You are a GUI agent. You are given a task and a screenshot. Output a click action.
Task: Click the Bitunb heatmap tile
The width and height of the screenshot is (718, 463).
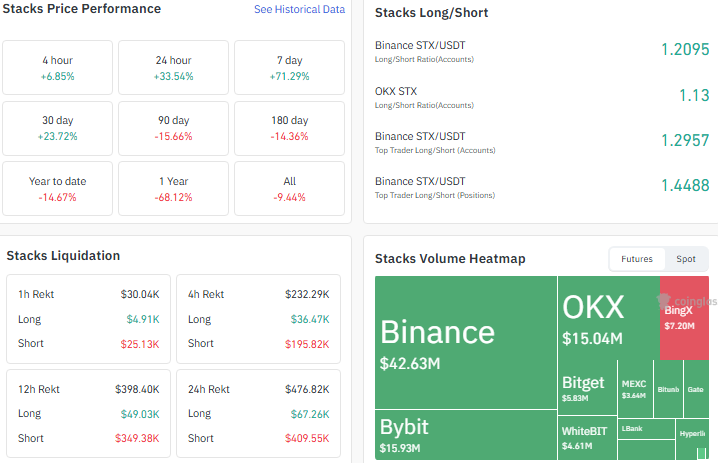pos(668,389)
